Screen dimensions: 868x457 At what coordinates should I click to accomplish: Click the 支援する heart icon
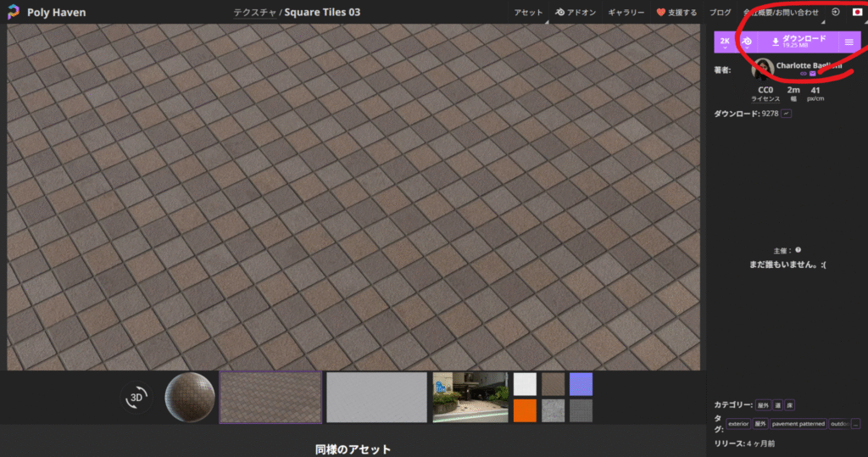tap(660, 12)
